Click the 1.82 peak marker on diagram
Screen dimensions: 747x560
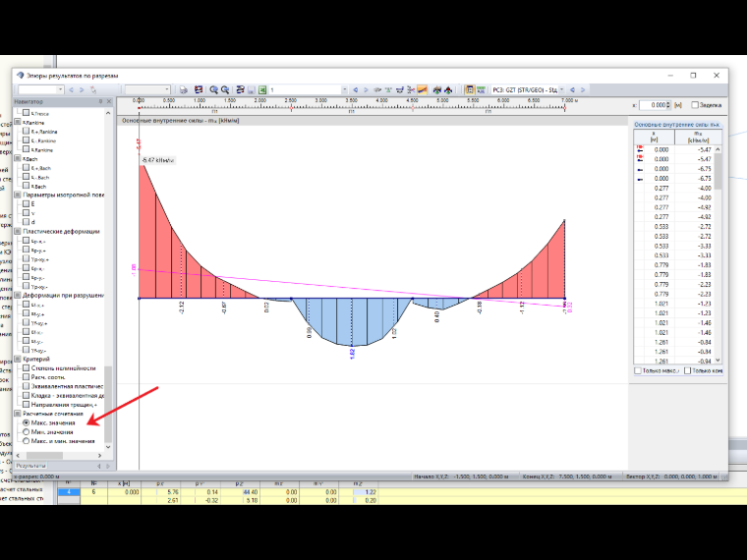[352, 354]
